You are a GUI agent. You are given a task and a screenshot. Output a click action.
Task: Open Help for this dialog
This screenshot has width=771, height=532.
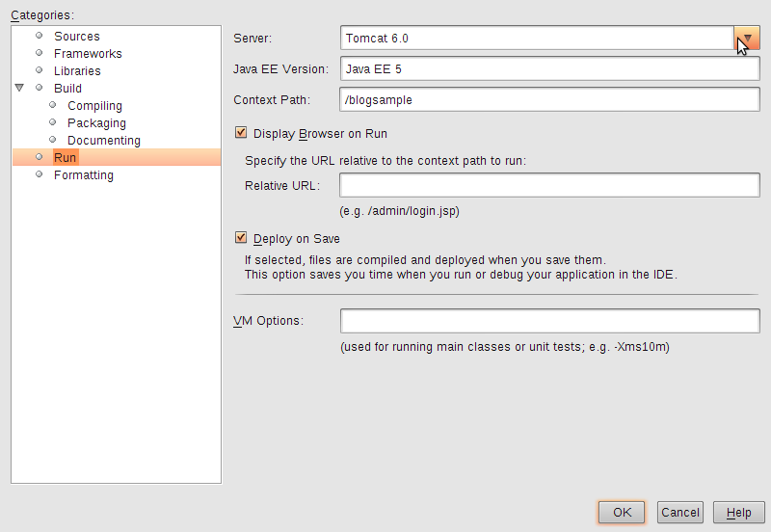738,513
